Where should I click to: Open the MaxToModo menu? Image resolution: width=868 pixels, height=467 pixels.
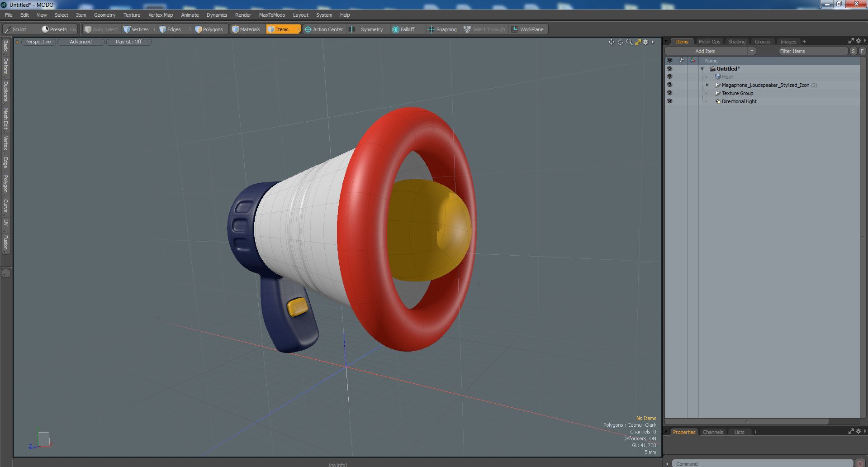(x=272, y=15)
